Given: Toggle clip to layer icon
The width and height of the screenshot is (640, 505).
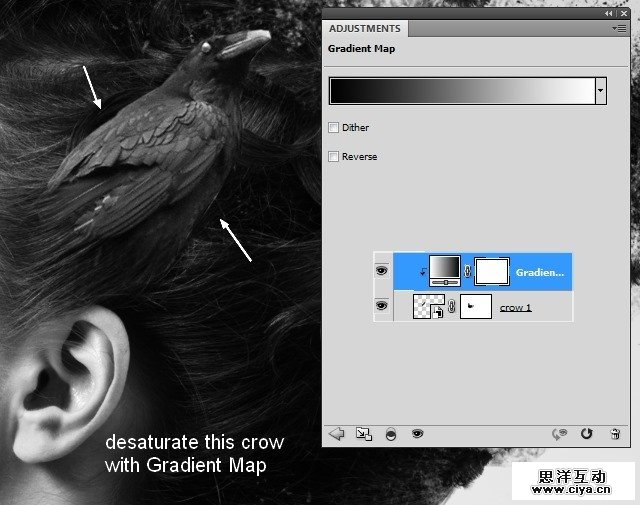Looking at the screenshot, I should pyautogui.click(x=391, y=434).
